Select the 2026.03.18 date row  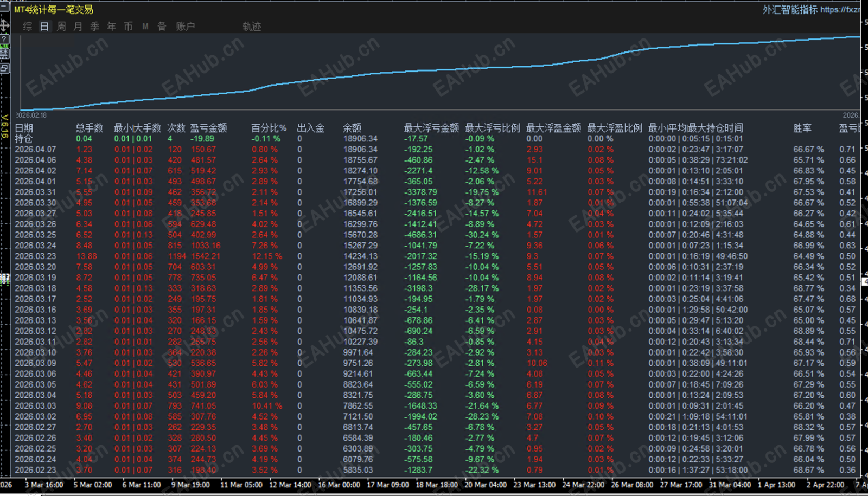(x=35, y=288)
